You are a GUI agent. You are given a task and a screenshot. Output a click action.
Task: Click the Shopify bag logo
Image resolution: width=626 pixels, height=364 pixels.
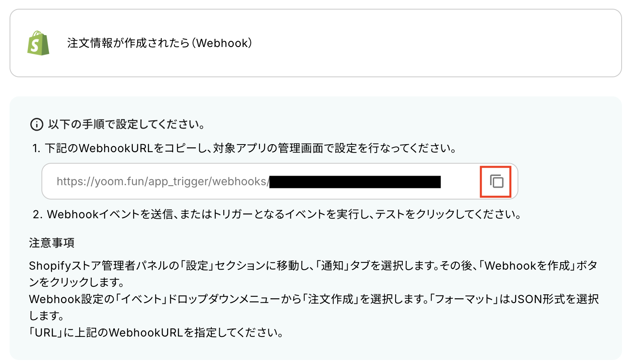tap(38, 43)
